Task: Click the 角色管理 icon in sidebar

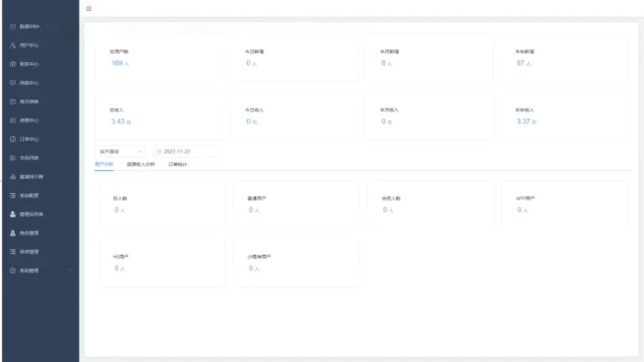Action: click(12, 233)
